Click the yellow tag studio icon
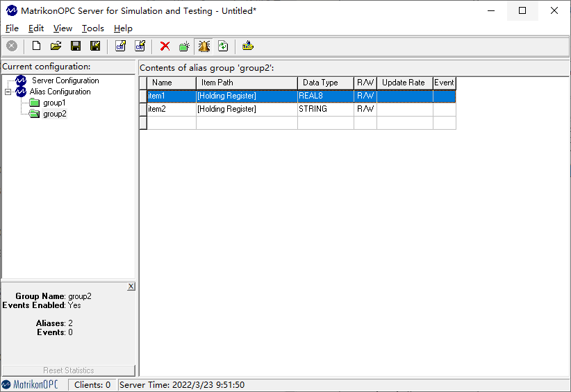 pyautogui.click(x=248, y=46)
